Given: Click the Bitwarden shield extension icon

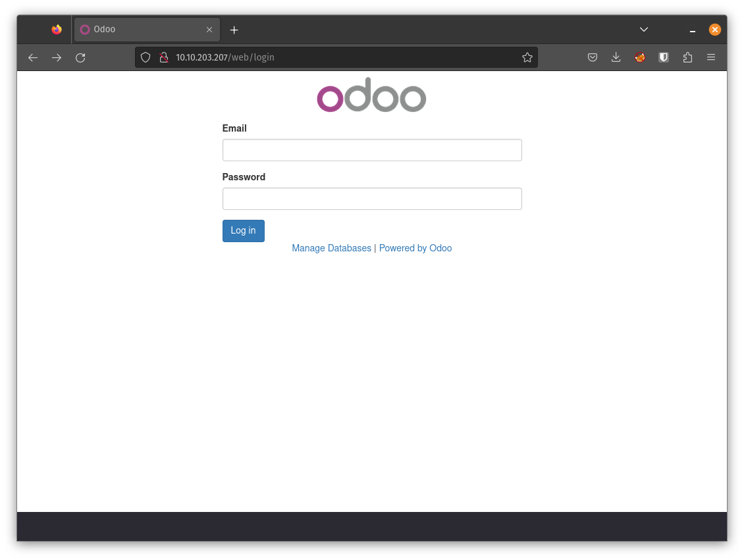Looking at the screenshot, I should coord(664,57).
